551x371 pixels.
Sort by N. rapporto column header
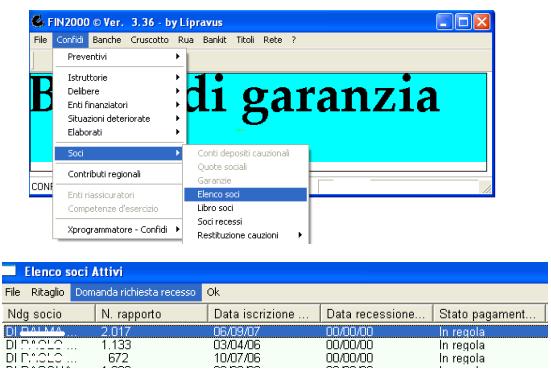coord(151,314)
